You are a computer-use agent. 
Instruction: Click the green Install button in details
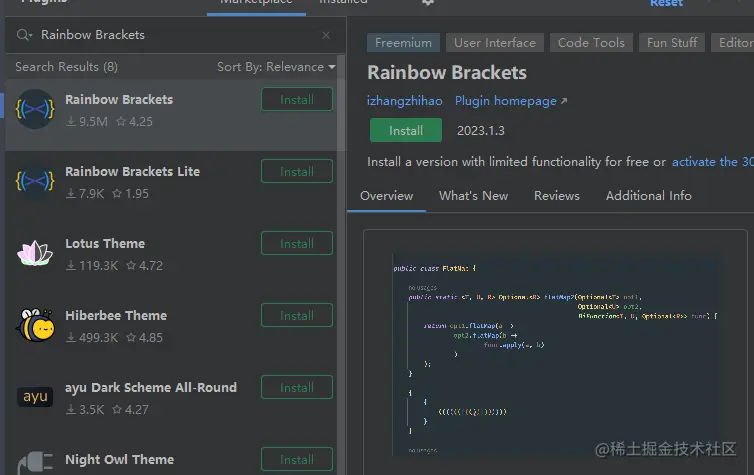coord(406,130)
